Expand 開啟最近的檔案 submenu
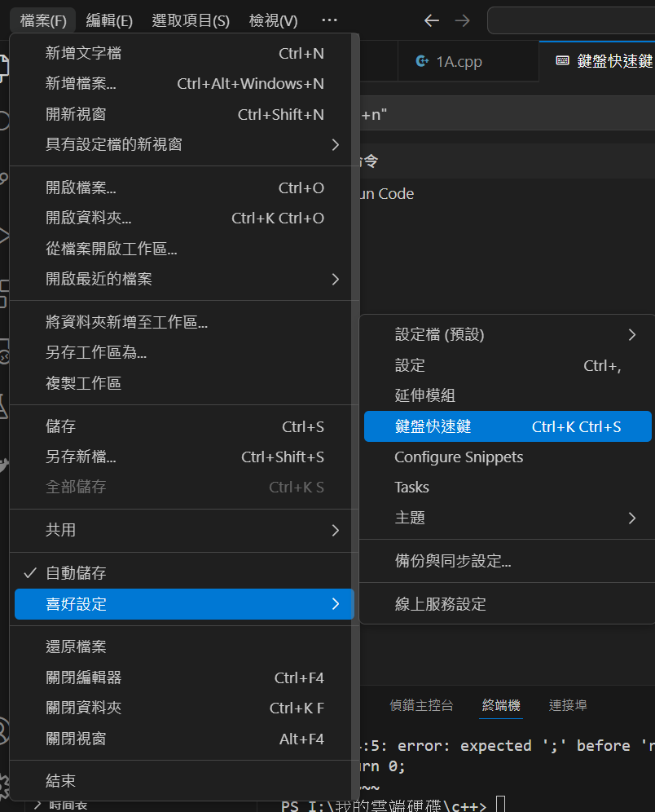 point(184,279)
